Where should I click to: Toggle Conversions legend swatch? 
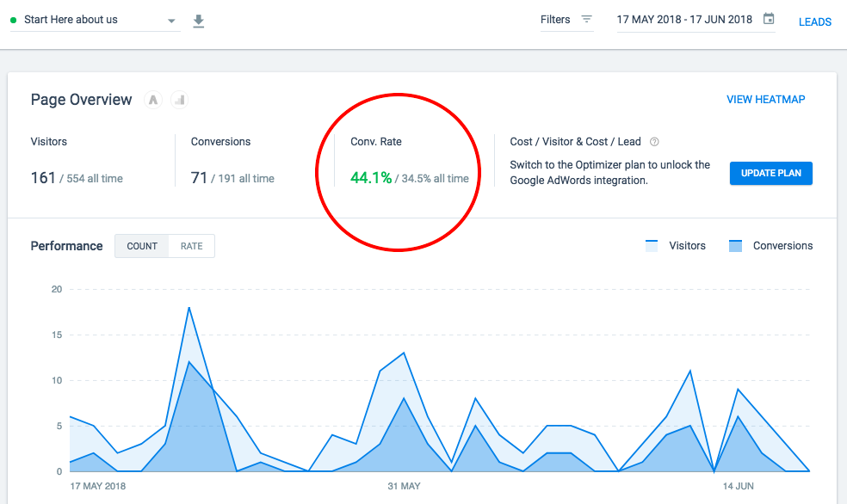(x=735, y=246)
